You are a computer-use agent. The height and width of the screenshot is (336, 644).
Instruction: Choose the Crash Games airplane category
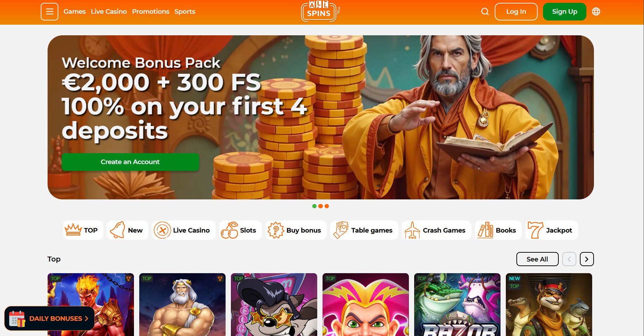point(436,230)
